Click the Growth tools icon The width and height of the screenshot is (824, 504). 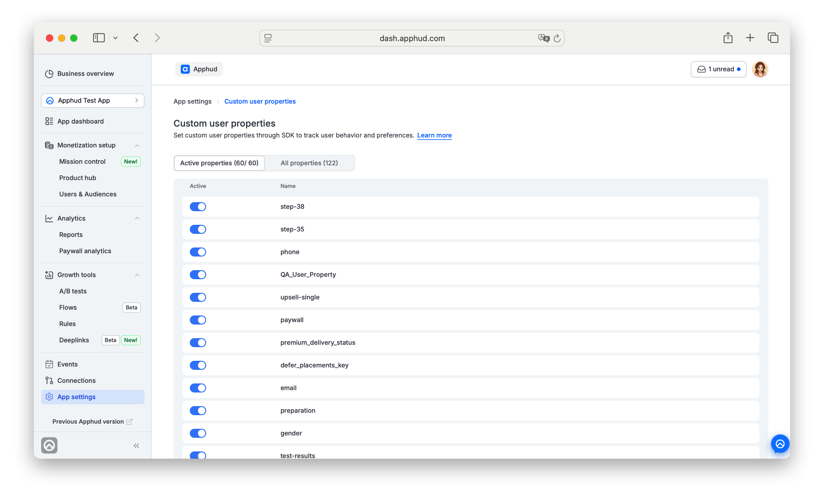[49, 275]
